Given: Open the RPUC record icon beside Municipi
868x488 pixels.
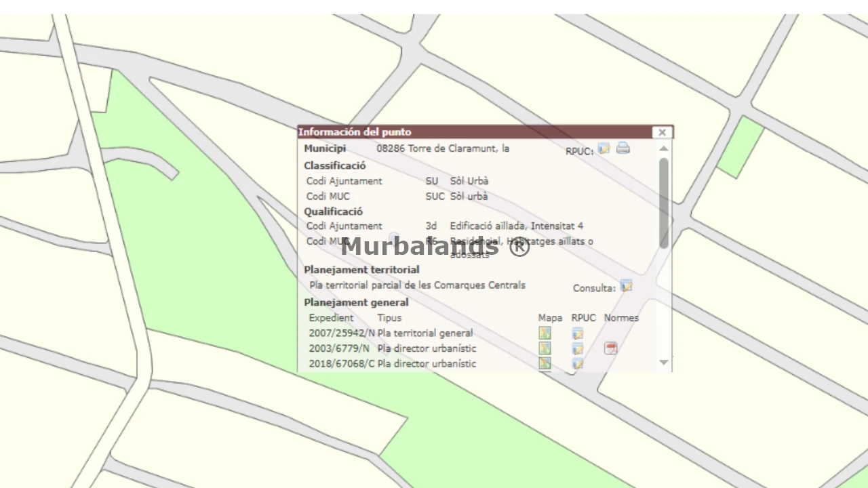Looking at the screenshot, I should click(604, 148).
